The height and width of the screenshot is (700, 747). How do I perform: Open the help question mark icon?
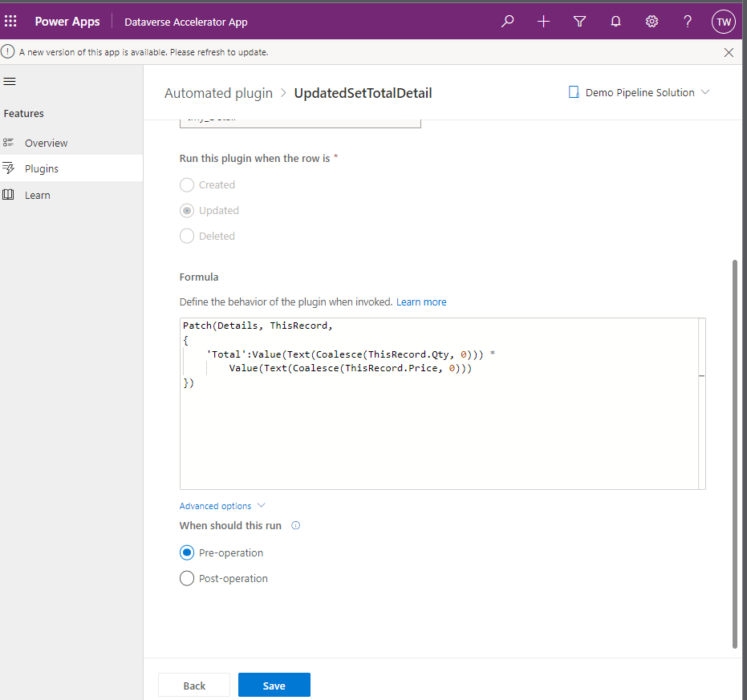[x=688, y=22]
